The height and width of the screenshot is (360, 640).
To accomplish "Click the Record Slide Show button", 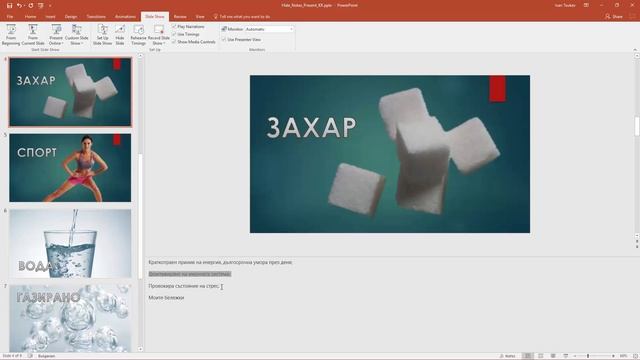I will pyautogui.click(x=159, y=35).
